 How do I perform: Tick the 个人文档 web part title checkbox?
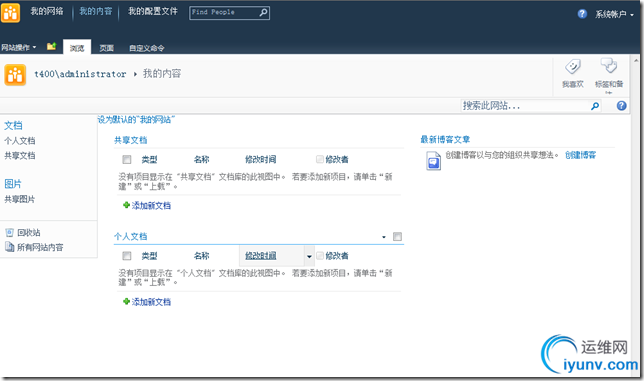tap(397, 236)
